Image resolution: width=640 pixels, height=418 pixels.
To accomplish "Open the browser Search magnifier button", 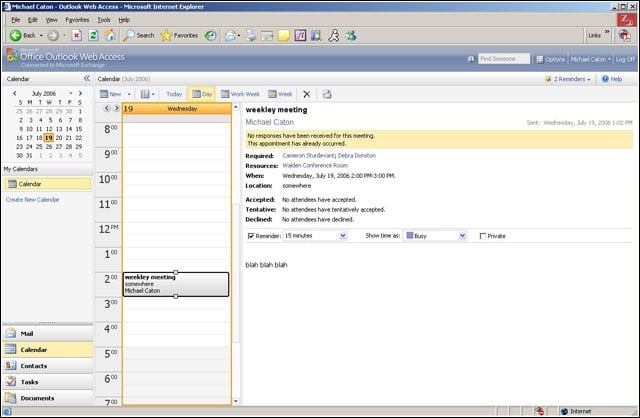I will click(x=139, y=36).
